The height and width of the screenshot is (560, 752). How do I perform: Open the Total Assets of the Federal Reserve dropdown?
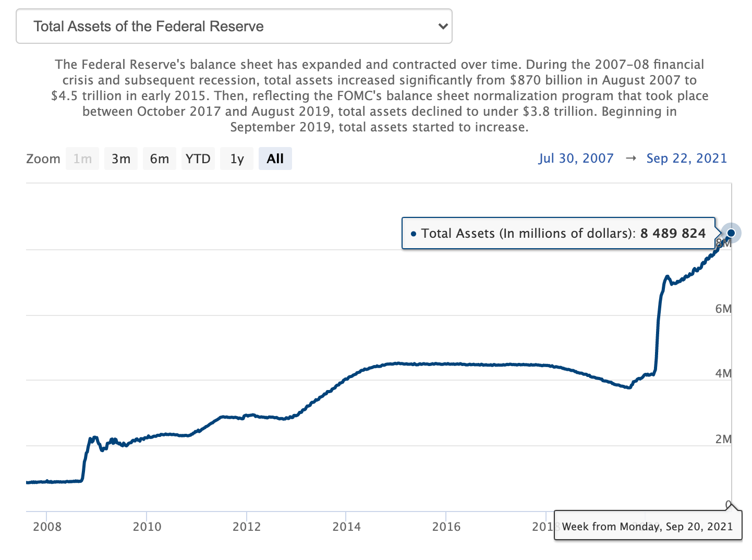(x=234, y=26)
